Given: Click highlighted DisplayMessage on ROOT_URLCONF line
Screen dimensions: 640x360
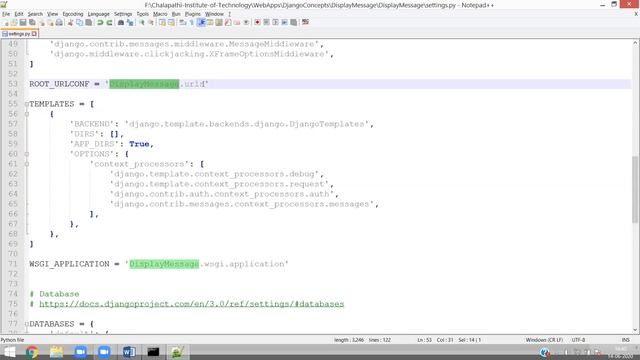Looking at the screenshot, I should tap(144, 84).
